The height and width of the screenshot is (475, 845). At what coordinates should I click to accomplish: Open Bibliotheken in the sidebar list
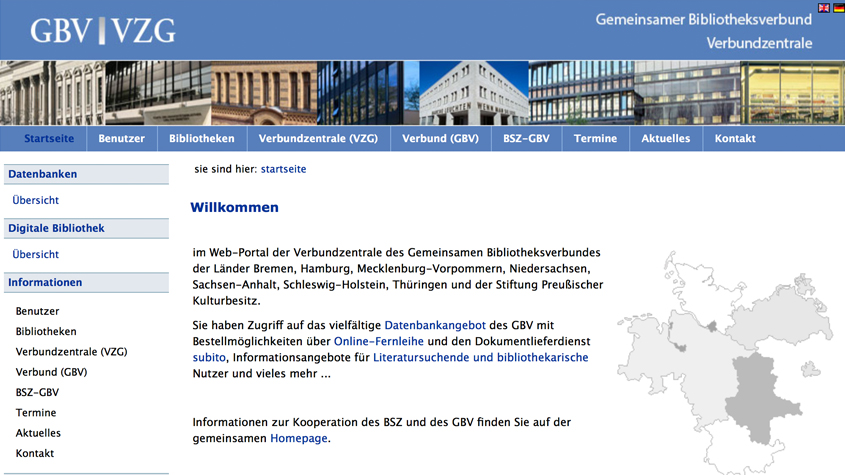(46, 332)
